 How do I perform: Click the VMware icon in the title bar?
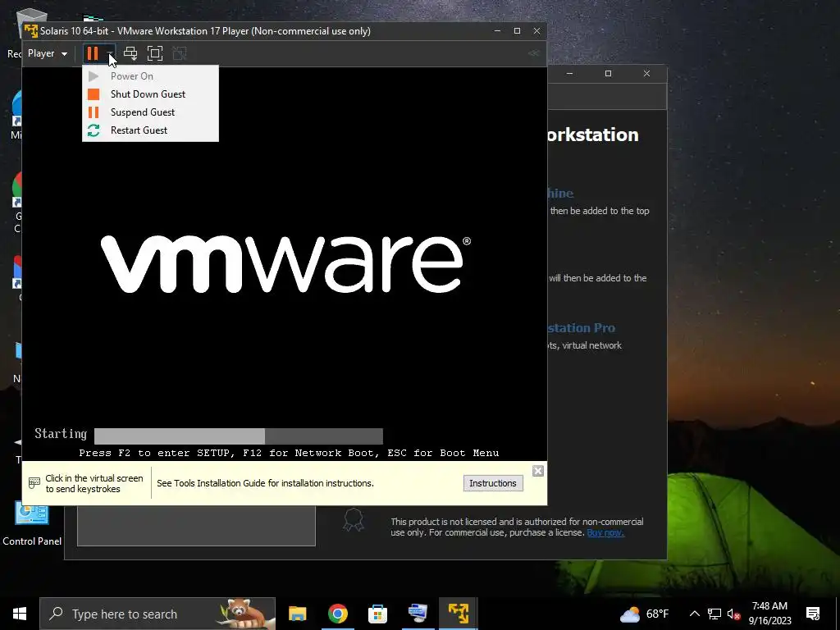(x=31, y=31)
